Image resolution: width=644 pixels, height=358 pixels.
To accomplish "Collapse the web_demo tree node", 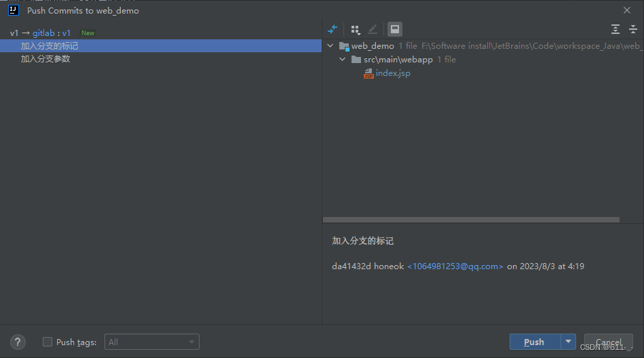I will click(x=330, y=45).
